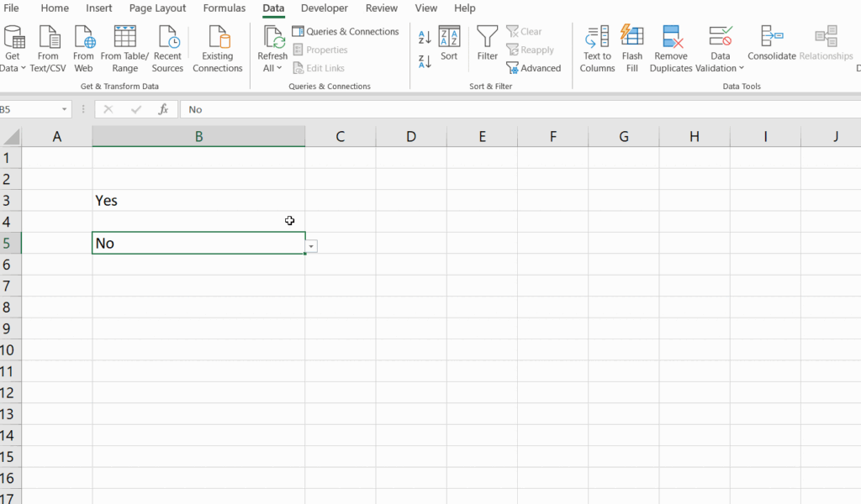
Task: Open the Page Layout tab
Action: click(157, 8)
